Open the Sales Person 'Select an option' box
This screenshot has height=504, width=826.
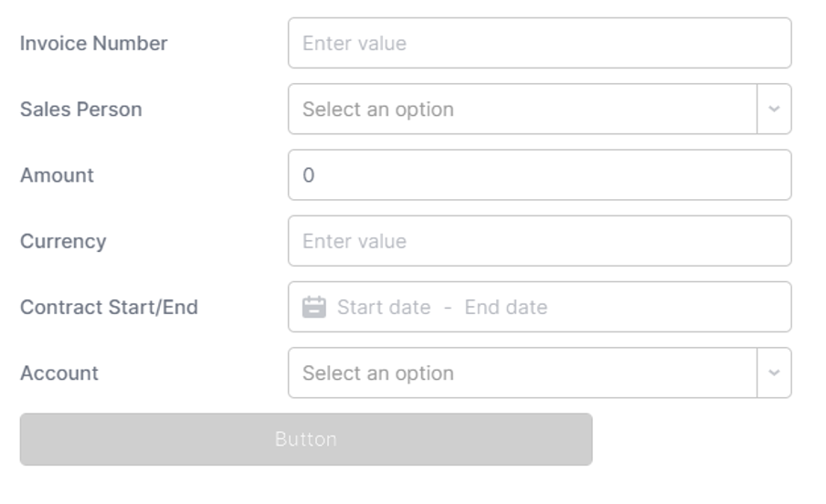point(523,109)
